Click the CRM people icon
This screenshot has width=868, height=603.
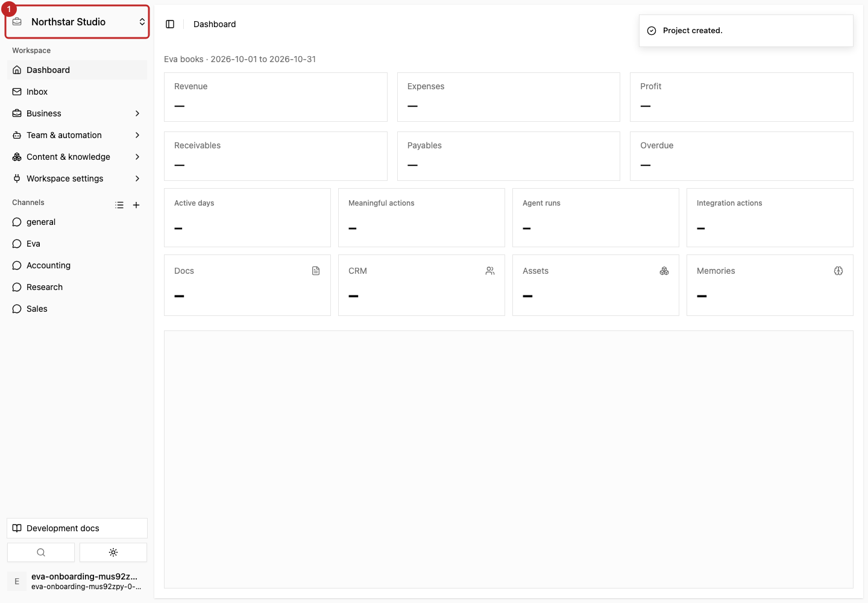[x=490, y=271]
